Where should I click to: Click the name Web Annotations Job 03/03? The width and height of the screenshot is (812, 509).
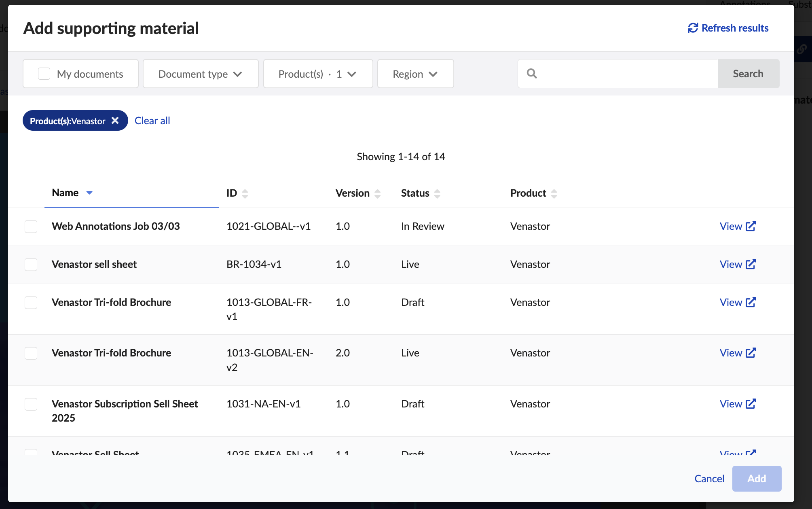click(x=116, y=226)
